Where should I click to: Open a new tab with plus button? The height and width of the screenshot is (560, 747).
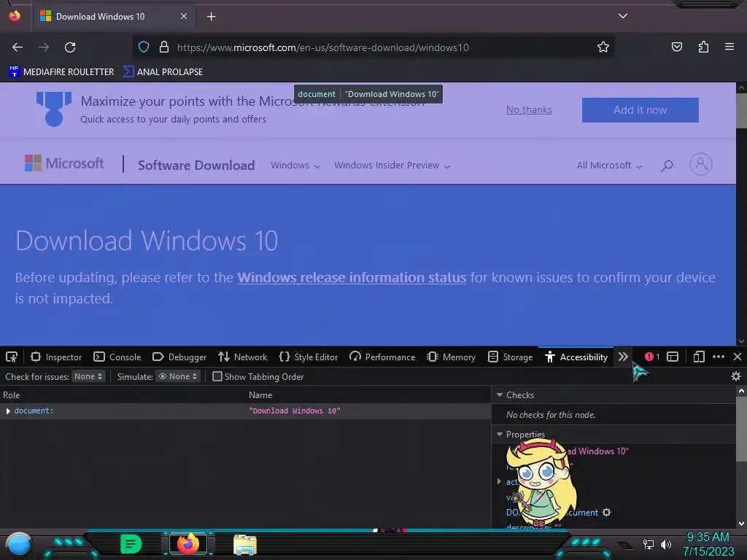coord(211,17)
